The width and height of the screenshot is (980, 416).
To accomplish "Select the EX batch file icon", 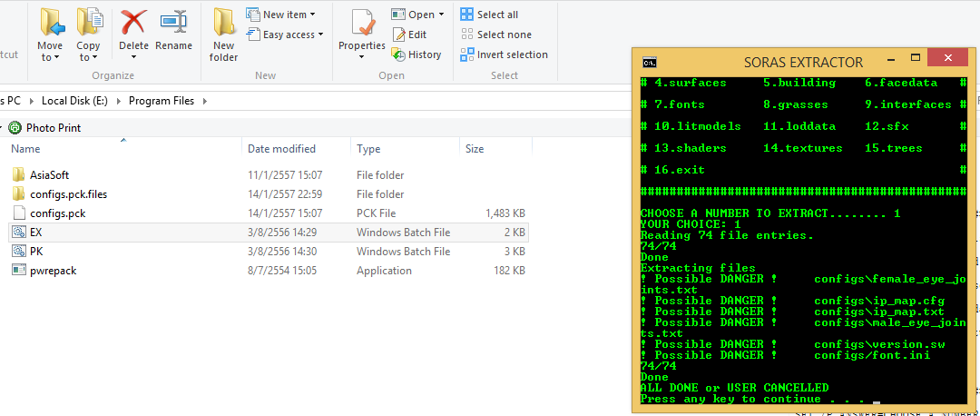I will (x=19, y=233).
